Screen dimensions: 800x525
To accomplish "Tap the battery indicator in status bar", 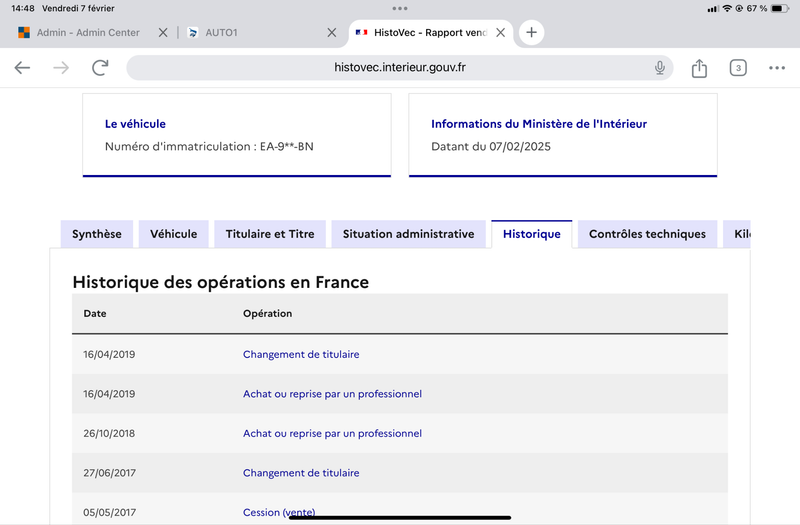I will click(x=780, y=8).
